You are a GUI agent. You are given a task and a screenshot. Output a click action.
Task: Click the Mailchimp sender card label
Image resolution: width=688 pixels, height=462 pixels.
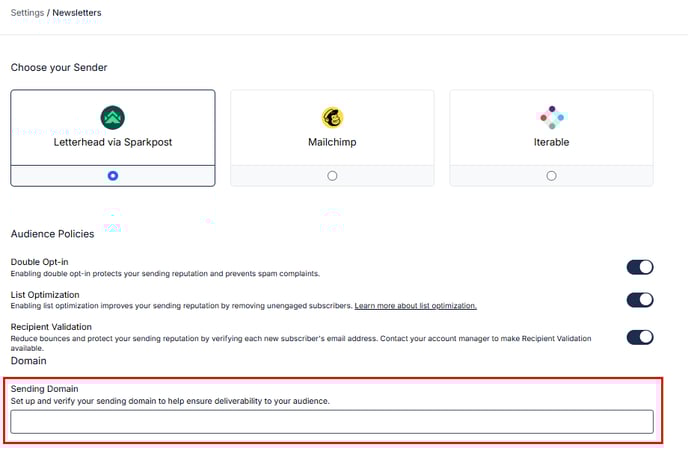pyautogui.click(x=332, y=142)
